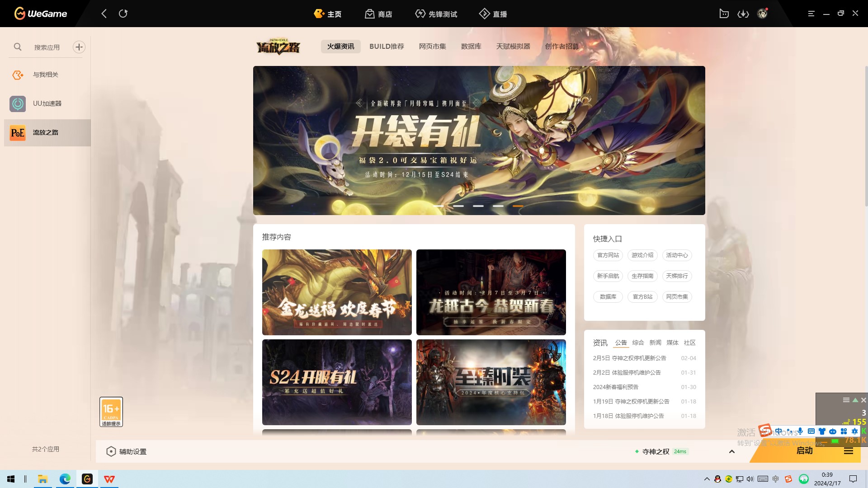Screen dimensions: 868x488
Task: Open 与我相关 in the sidebar
Action: [47, 75]
